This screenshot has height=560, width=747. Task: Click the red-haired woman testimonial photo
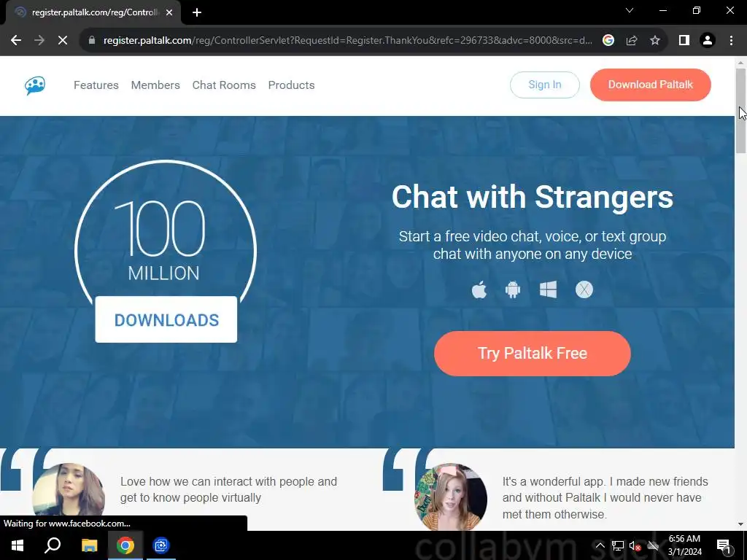pos(451,497)
